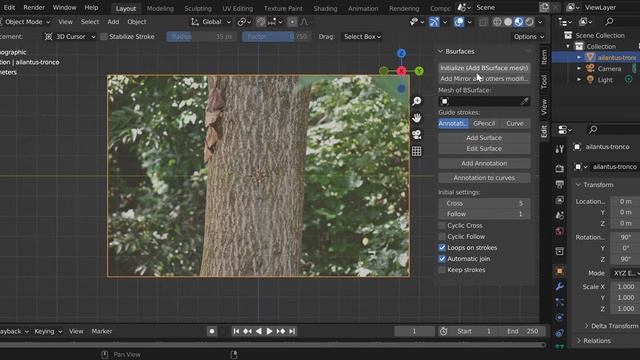This screenshot has height=360, width=640.
Task: Jump to timeline end frame
Action: 292,331
